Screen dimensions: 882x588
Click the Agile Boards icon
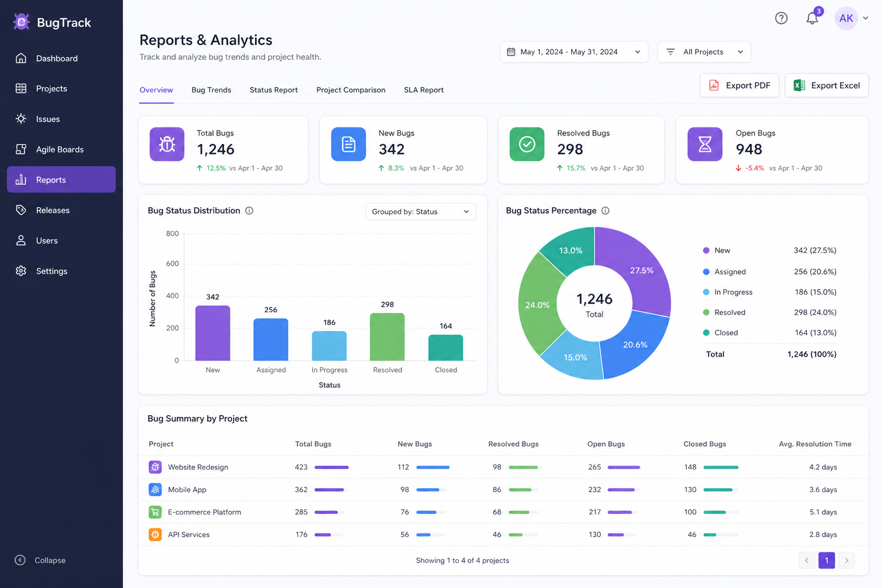pyautogui.click(x=21, y=149)
